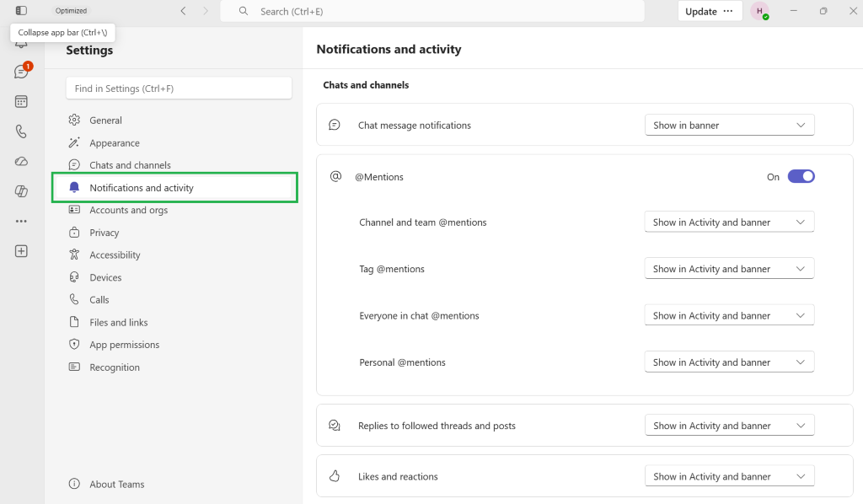This screenshot has height=504, width=863.
Task: Click the Chat message notifications chat icon
Action: pos(334,125)
